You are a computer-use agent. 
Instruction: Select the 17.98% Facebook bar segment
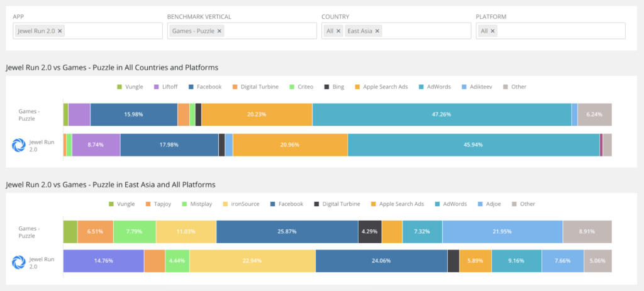[169, 145]
